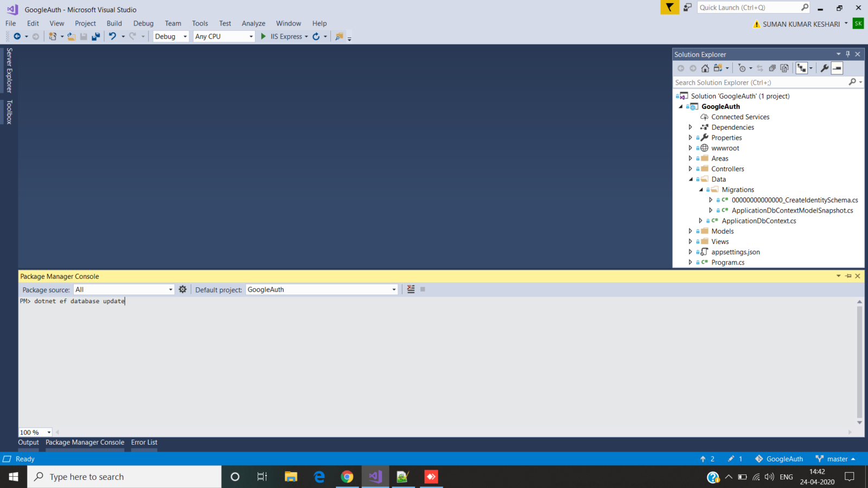Open Package Manager Console settings gear

pos(183,290)
